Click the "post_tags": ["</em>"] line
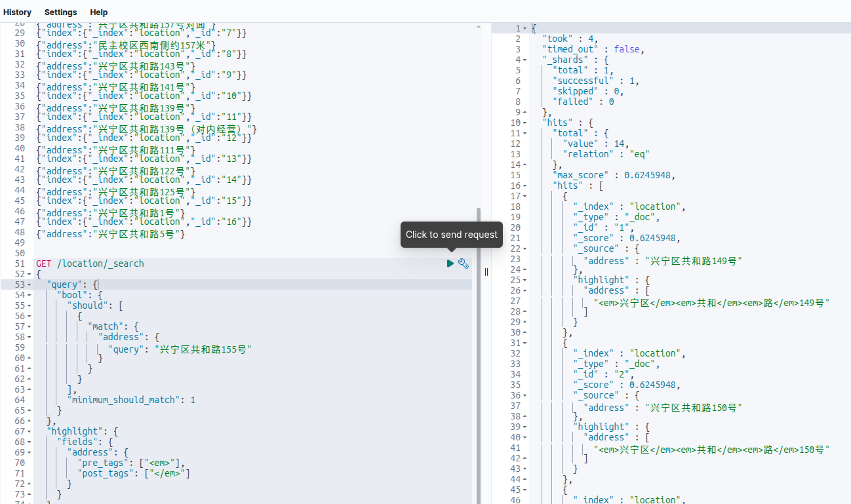 coord(134,473)
